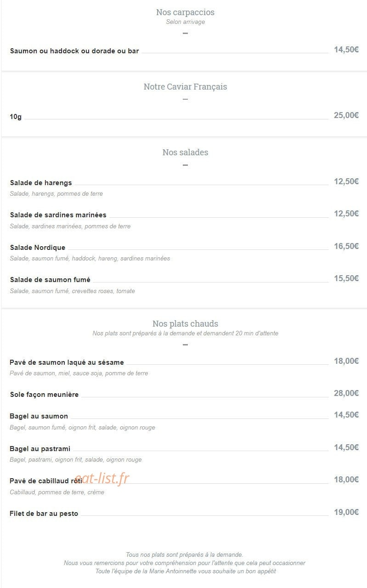
Task: Choose the Salade Nordique item
Action: coord(38,248)
